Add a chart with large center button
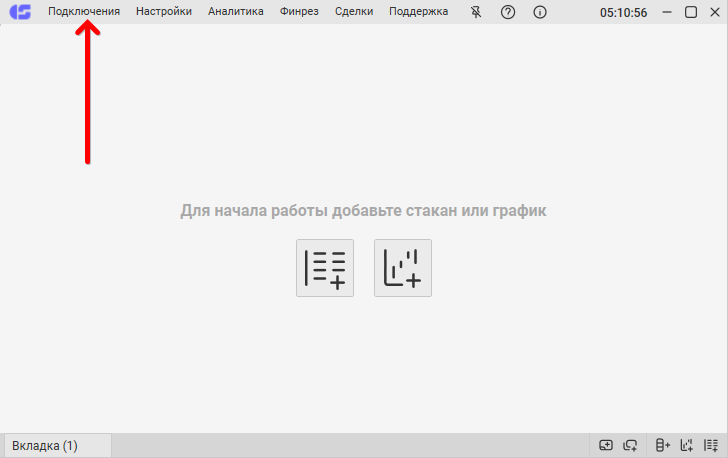Screen dimensions: 728x458 403,268
